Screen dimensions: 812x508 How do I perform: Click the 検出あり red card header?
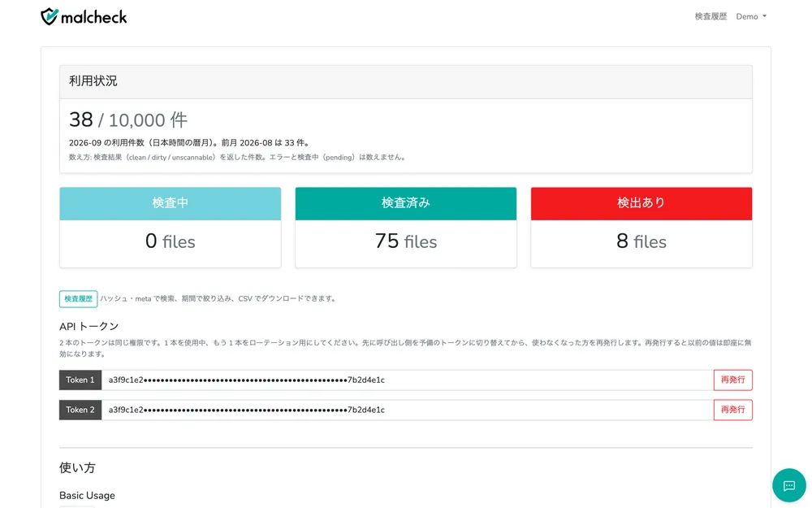pyautogui.click(x=641, y=203)
